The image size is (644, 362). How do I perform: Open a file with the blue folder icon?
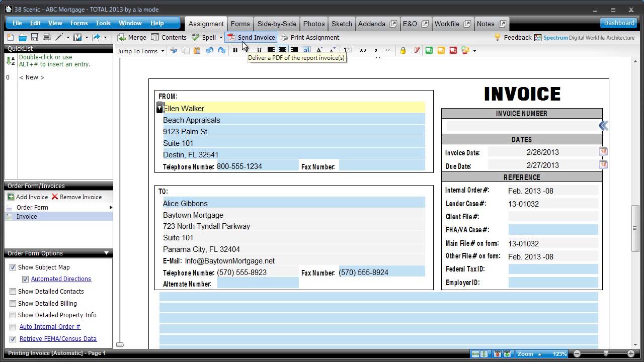pyautogui.click(x=23, y=37)
